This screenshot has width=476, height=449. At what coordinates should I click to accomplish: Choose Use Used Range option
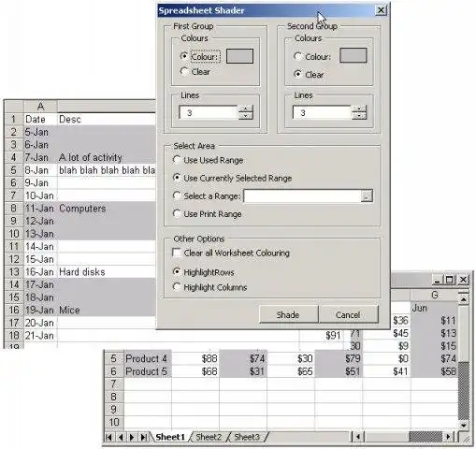(x=177, y=160)
